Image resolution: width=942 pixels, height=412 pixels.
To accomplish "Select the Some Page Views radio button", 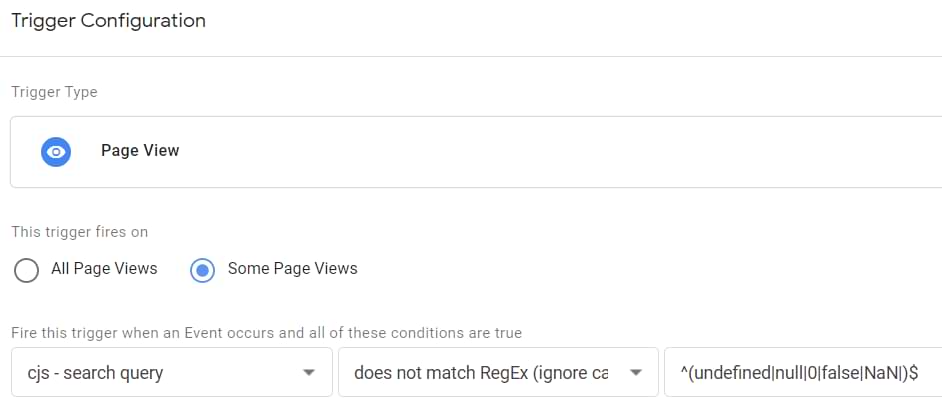I will tap(202, 270).
